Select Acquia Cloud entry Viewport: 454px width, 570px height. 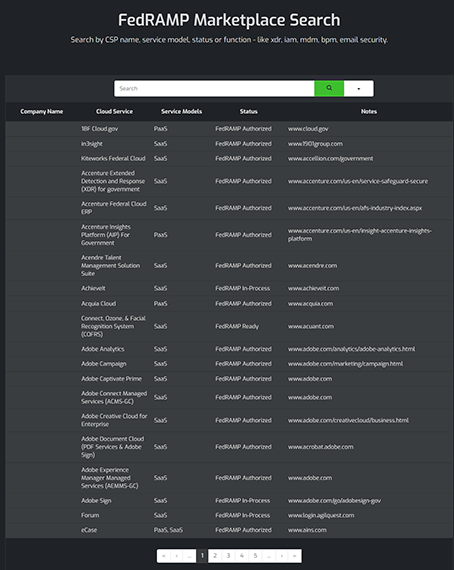coord(99,304)
